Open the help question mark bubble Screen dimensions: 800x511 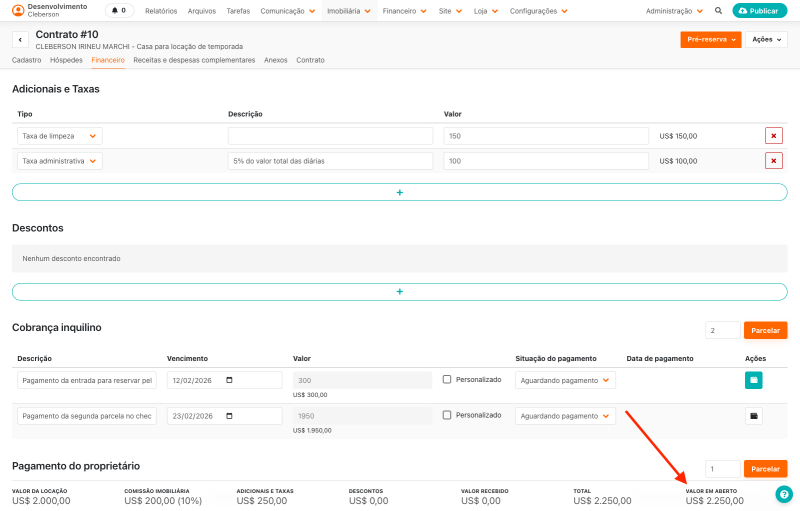[784, 494]
